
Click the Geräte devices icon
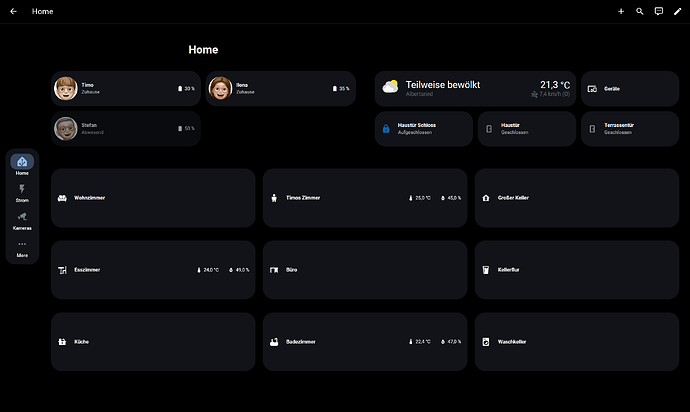[x=592, y=89]
